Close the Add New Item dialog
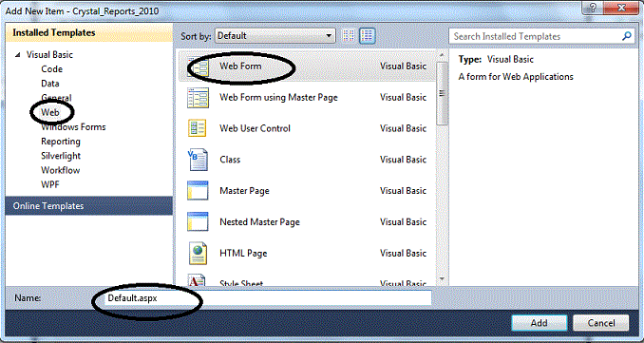 tap(622, 9)
